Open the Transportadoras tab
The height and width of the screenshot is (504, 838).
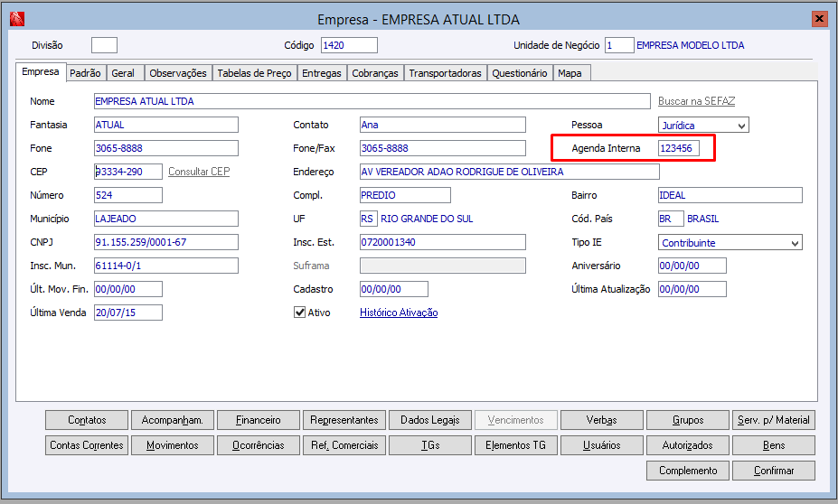click(445, 73)
